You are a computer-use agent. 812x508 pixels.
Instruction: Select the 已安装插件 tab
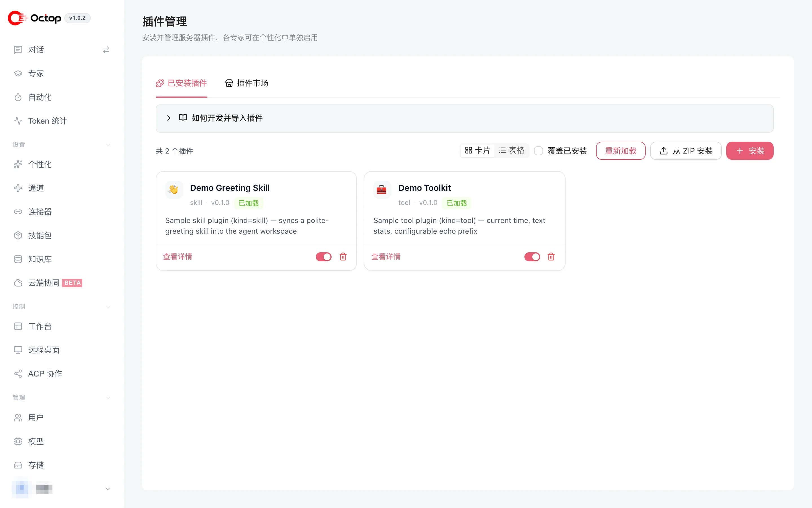pyautogui.click(x=182, y=83)
